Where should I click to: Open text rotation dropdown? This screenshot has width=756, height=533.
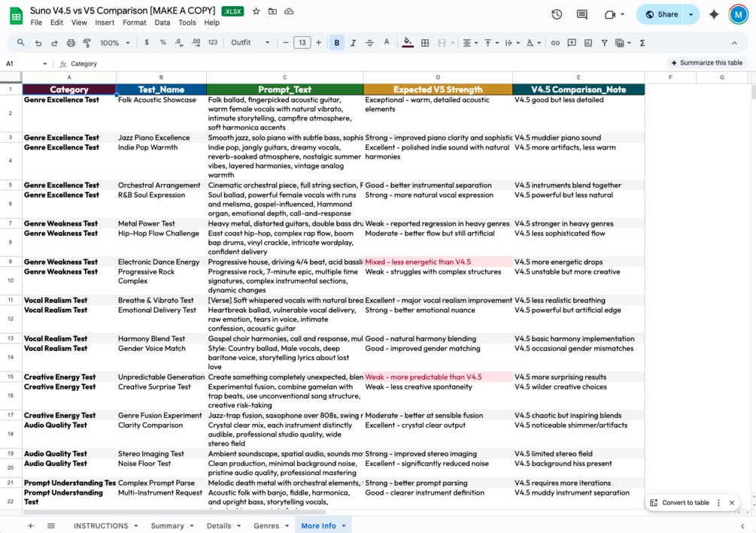coord(533,43)
